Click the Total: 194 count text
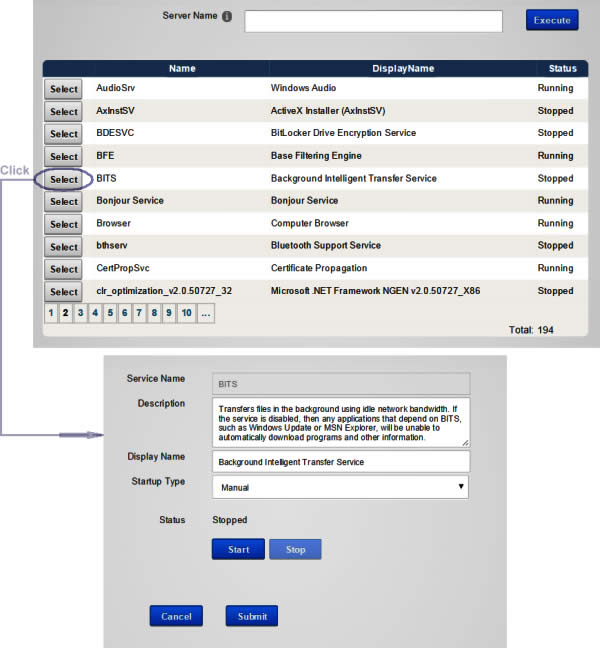The height and width of the screenshot is (648, 600). pos(531,330)
